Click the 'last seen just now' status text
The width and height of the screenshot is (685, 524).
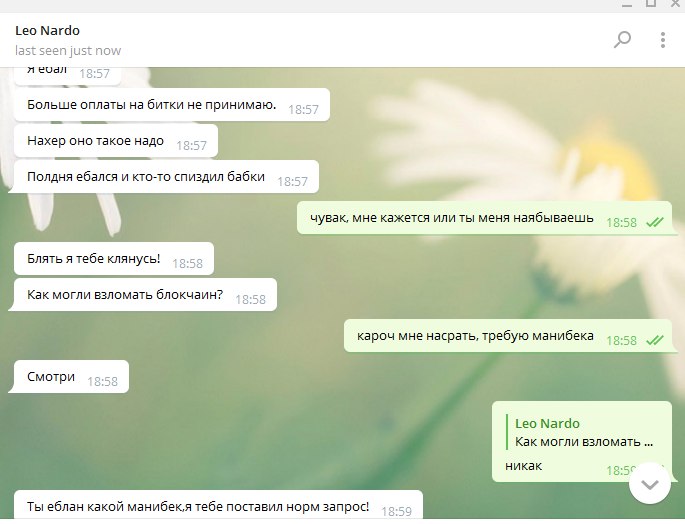pos(68,51)
